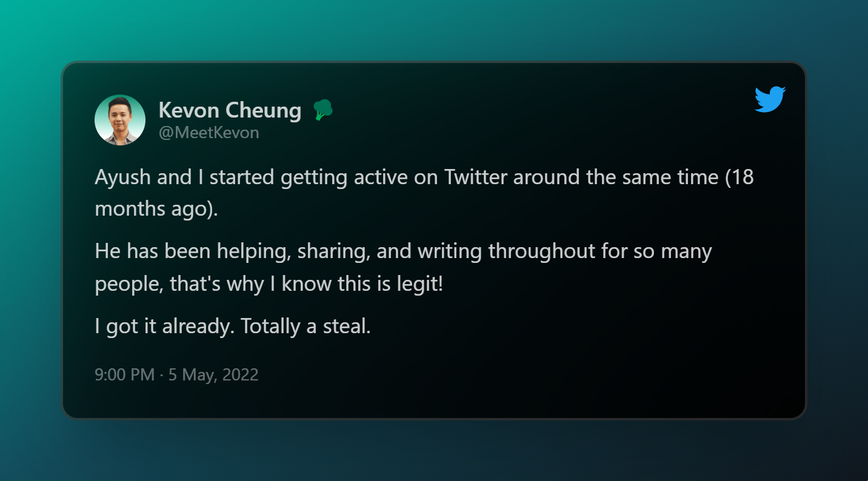Click the "(18" text at line end
Image resolution: width=868 pixels, height=481 pixels.
point(739,178)
